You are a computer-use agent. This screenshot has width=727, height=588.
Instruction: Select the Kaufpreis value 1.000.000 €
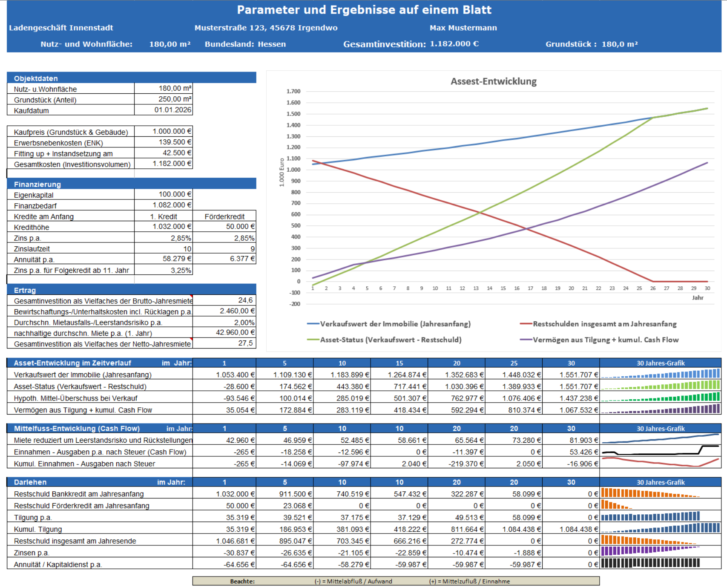click(164, 131)
